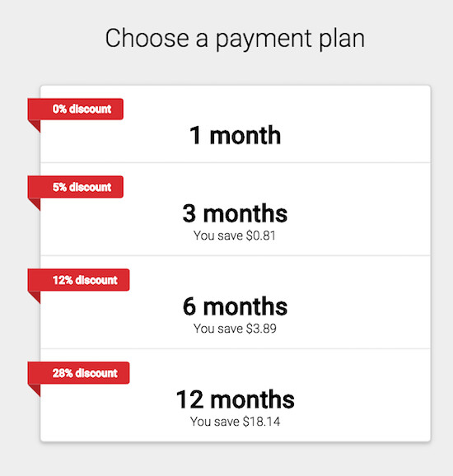Click the folded corner under 5% discount ribbon
Screen dimensions: 453x476
tap(36, 203)
